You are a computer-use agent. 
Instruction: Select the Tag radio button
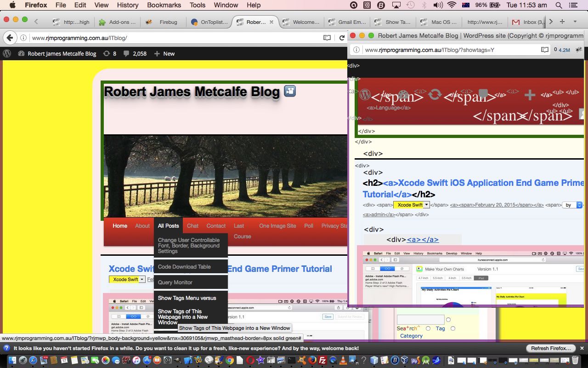pos(453,328)
